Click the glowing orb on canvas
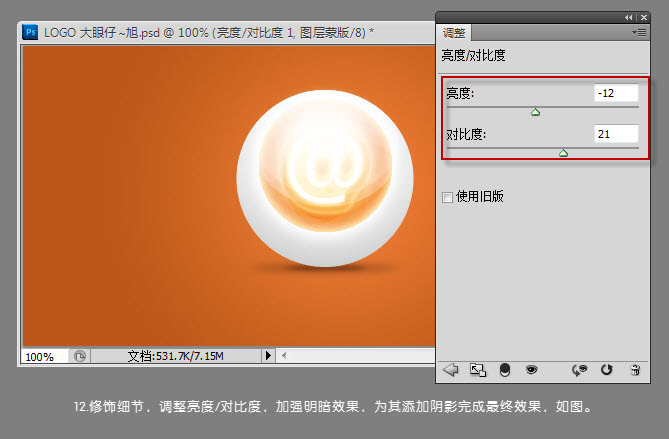 click(325, 178)
